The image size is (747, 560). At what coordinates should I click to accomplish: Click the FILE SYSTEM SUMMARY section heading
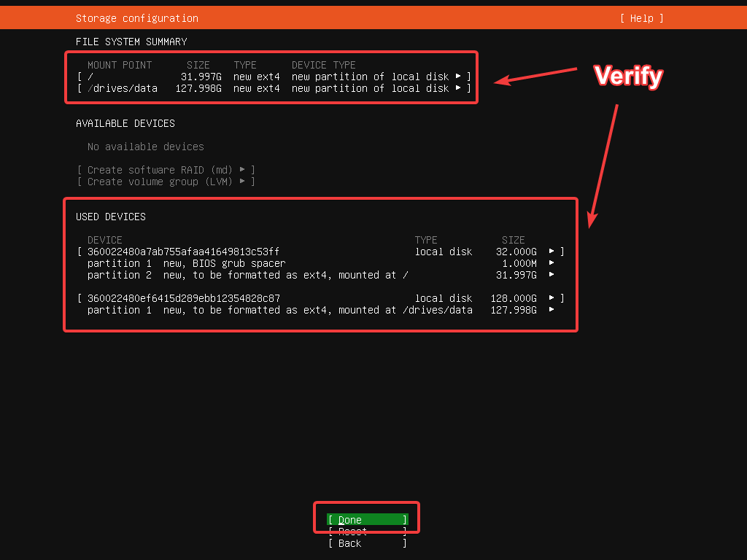(x=131, y=42)
